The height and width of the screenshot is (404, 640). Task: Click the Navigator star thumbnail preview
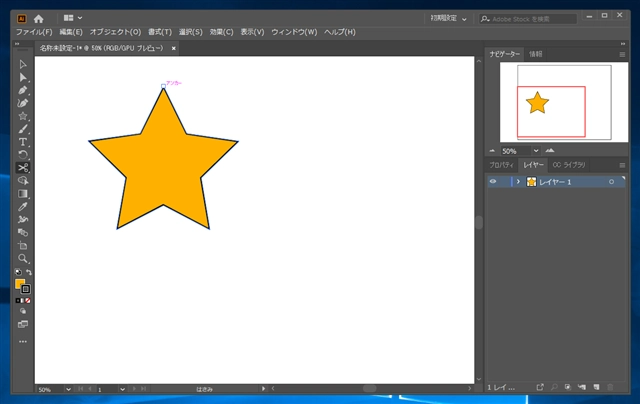(537, 102)
